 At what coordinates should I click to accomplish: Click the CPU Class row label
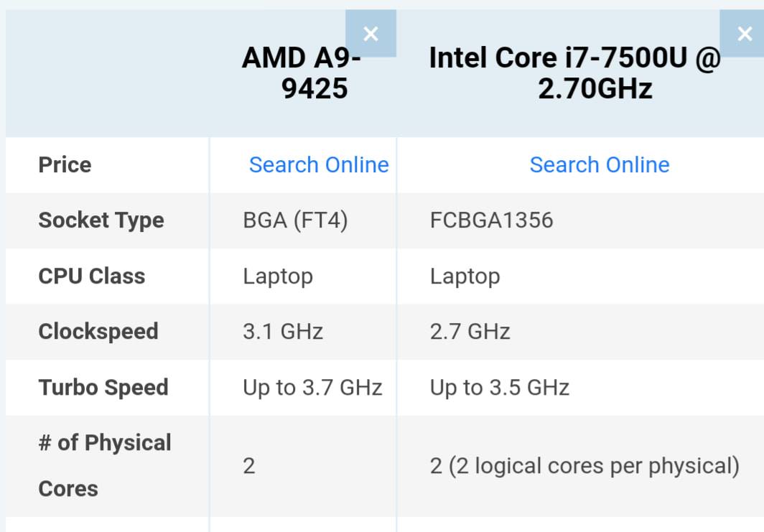coord(92,276)
